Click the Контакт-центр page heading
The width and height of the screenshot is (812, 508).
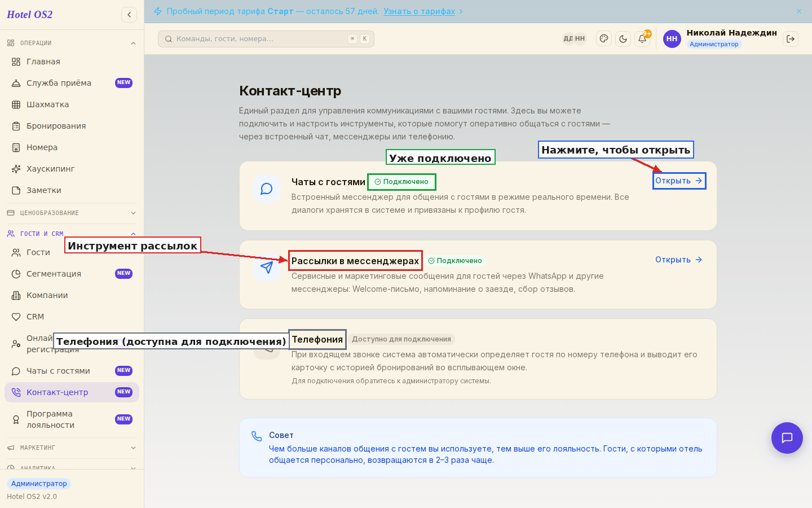coord(290,91)
